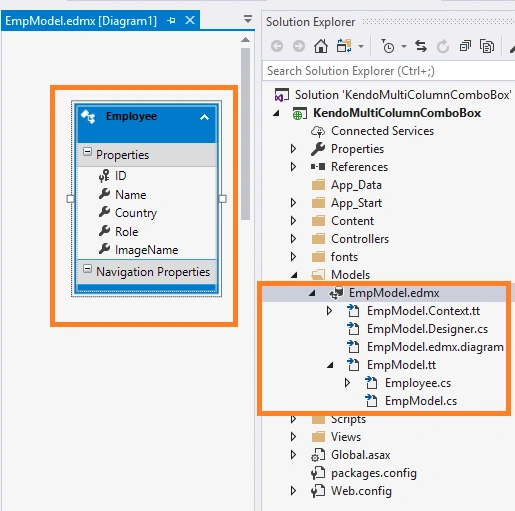Focus the Search Solution Explorer field
The height and width of the screenshot is (511, 515).
[x=389, y=71]
